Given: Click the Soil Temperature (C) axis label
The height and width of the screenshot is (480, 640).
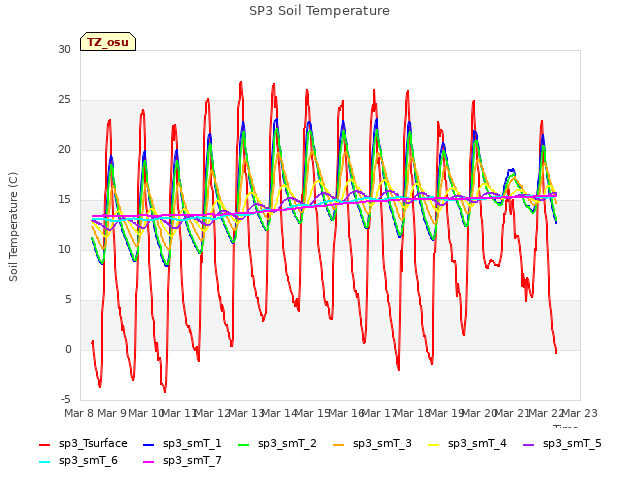Looking at the screenshot, I should coord(13,227).
